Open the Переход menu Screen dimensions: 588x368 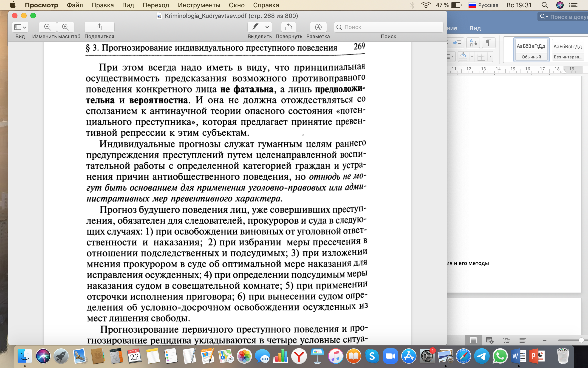tap(156, 5)
